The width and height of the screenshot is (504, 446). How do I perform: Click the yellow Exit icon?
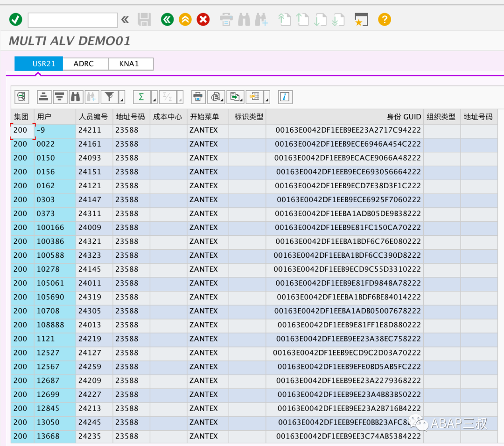(x=185, y=20)
